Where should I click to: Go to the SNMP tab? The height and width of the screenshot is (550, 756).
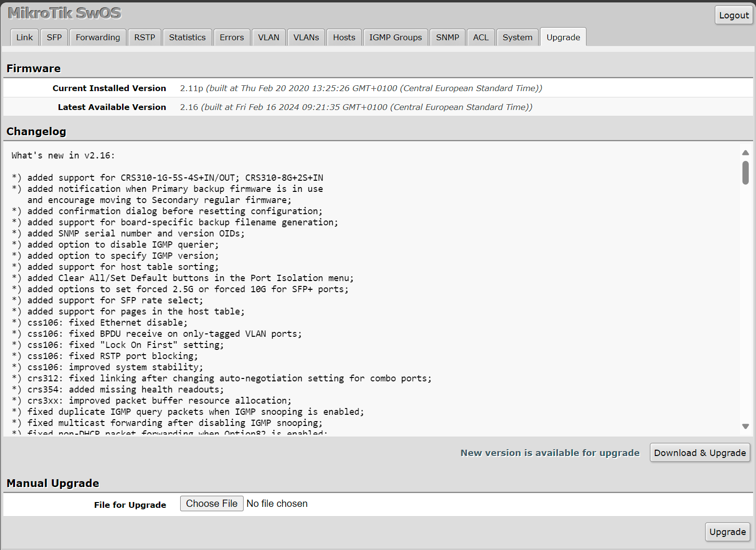447,37
